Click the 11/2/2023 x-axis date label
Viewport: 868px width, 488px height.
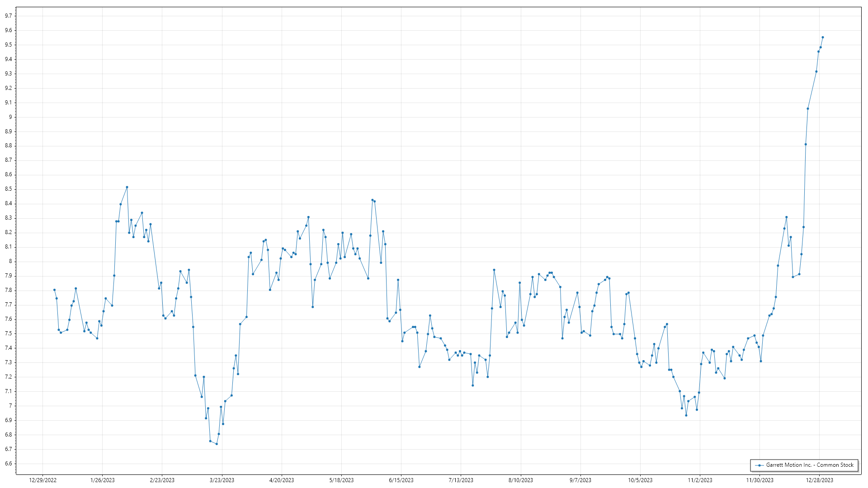coord(700,480)
